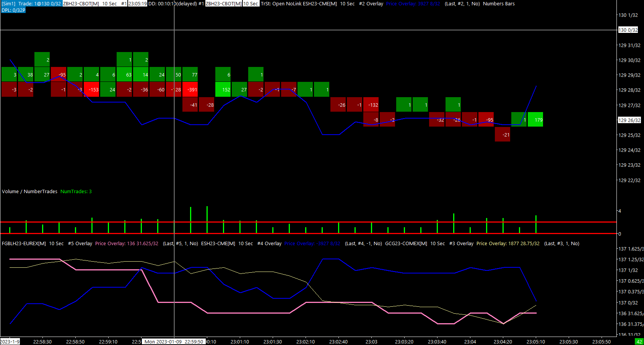Viewport: 644px width, 345px height.
Task: Select the TrSt: Open NoLink status text
Action: [x=281, y=4]
